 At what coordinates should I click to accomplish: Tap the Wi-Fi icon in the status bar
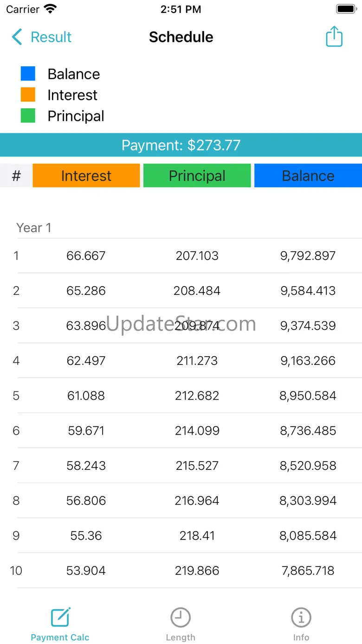point(50,9)
